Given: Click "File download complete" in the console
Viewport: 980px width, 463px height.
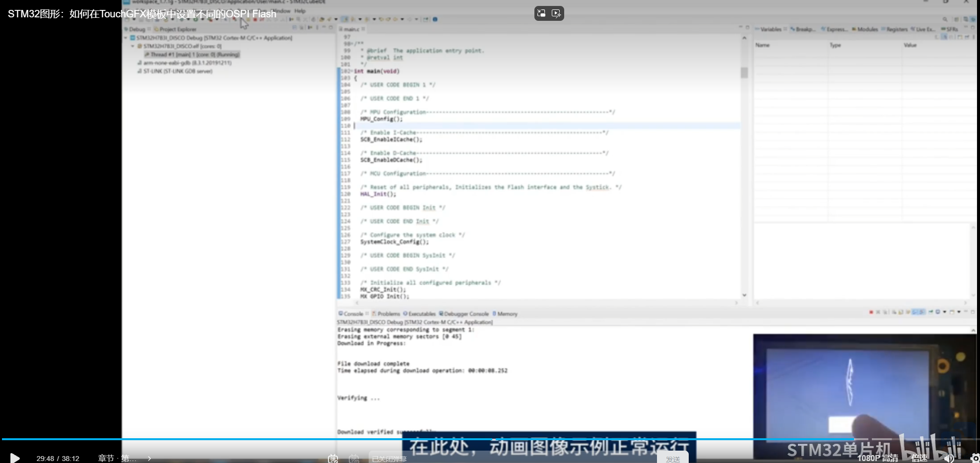Looking at the screenshot, I should [373, 364].
